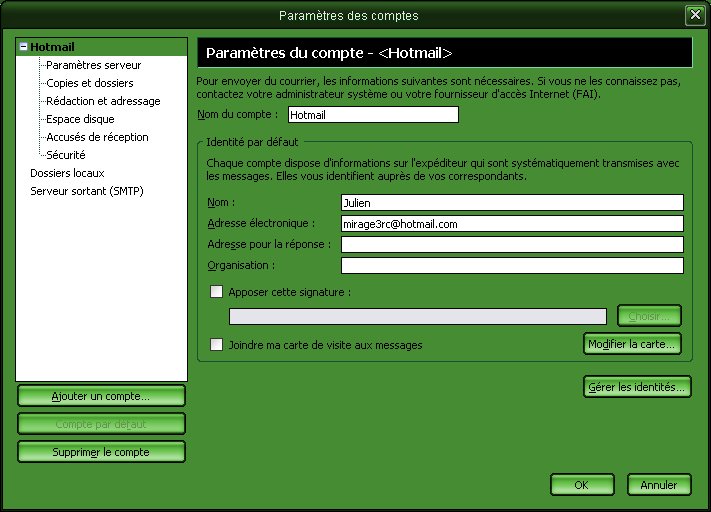
Task: Close the Paramètres des comptes dialog
Action: (x=695, y=15)
